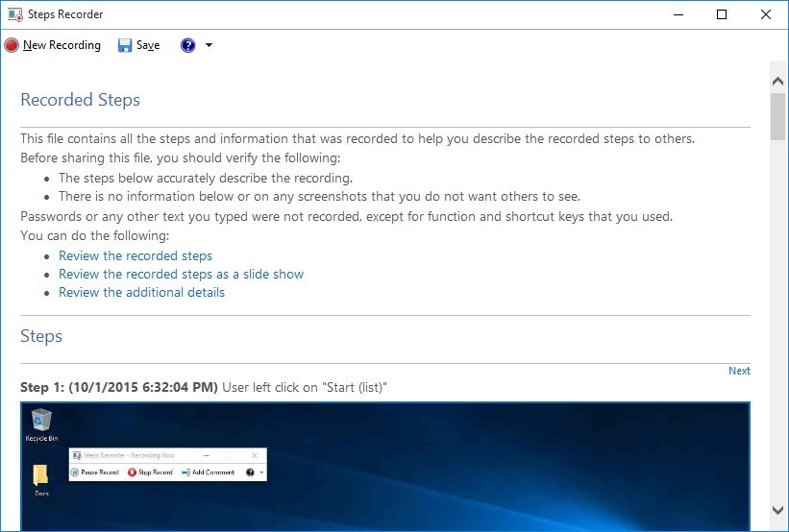The width and height of the screenshot is (789, 532).
Task: Click Stop Record in the captured screenshot
Action: [x=151, y=472]
